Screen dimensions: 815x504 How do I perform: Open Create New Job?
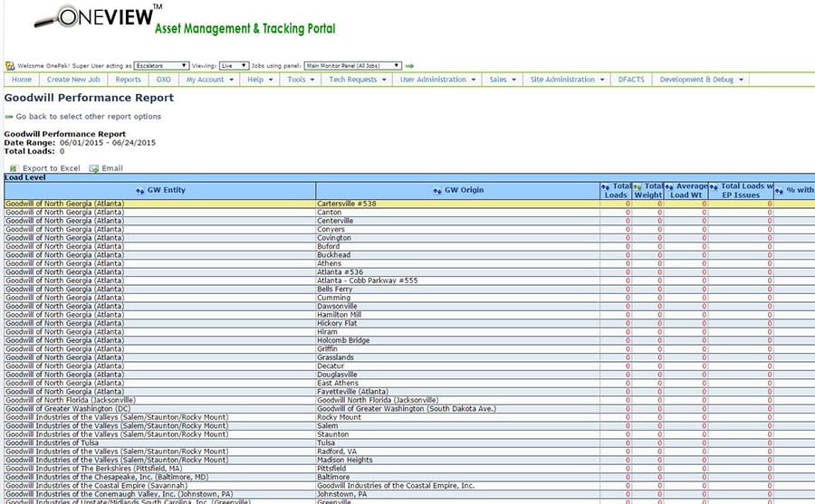click(x=73, y=80)
